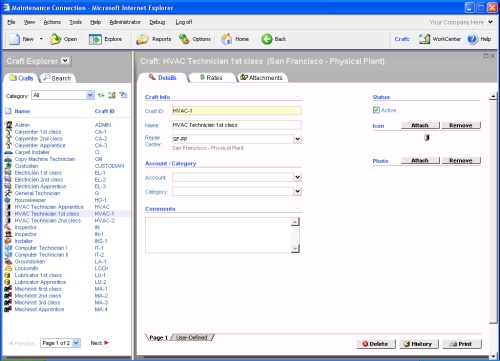
Task: Click Remove button for Photo
Action: [x=461, y=160]
